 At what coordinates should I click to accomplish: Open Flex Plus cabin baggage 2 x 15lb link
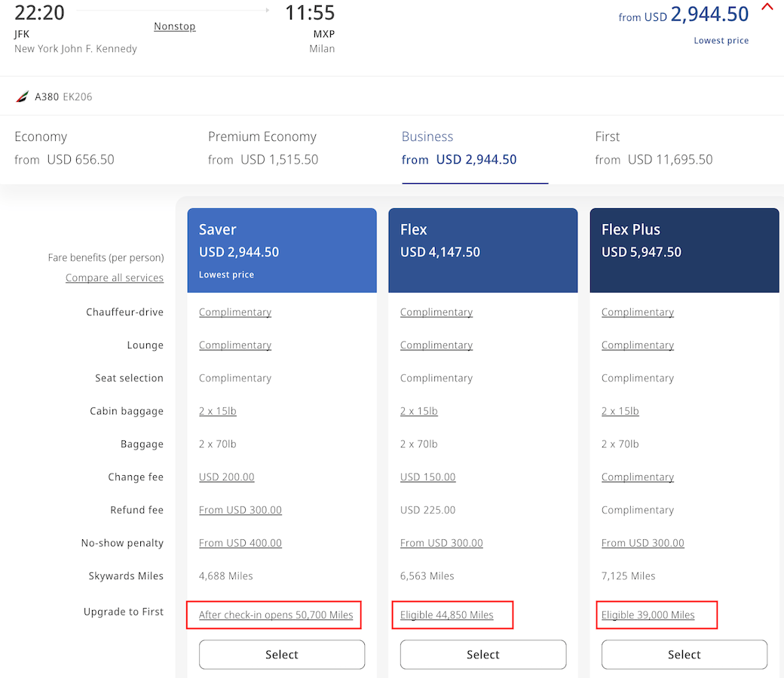620,411
